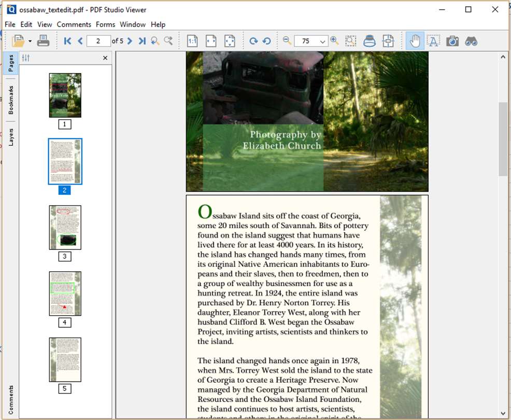Open the Comments menu
This screenshot has height=420, width=511.
(74, 24)
